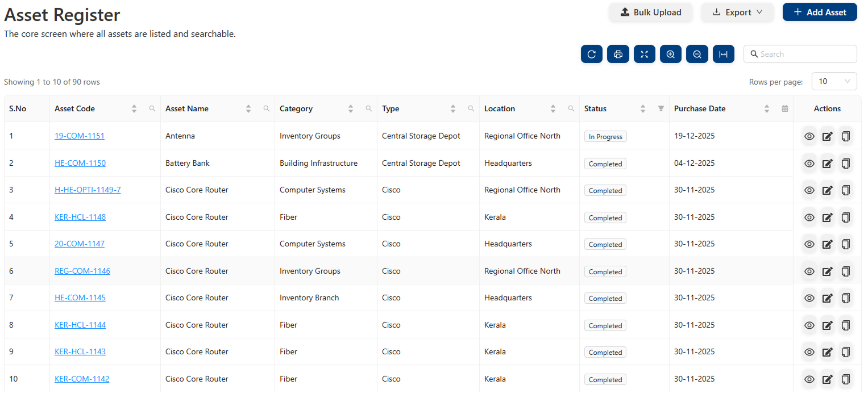868x402 pixels.
Task: Click the Add Asset button
Action: (x=819, y=12)
